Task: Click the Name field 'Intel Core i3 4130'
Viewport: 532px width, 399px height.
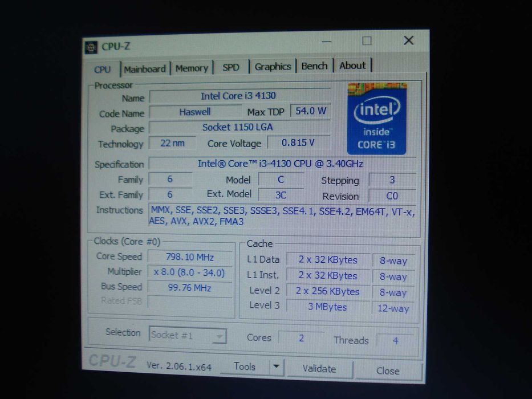Action: [239, 96]
